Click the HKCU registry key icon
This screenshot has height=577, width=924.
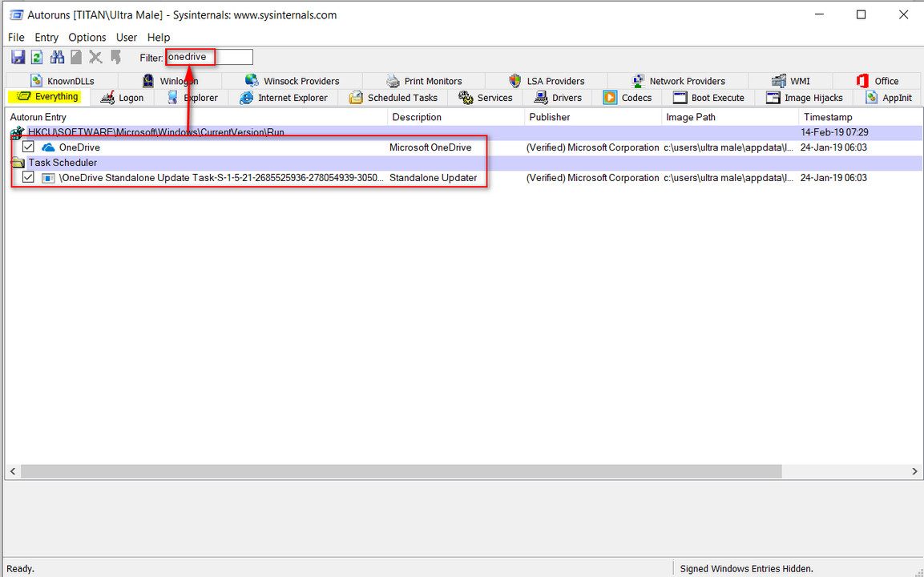point(18,132)
